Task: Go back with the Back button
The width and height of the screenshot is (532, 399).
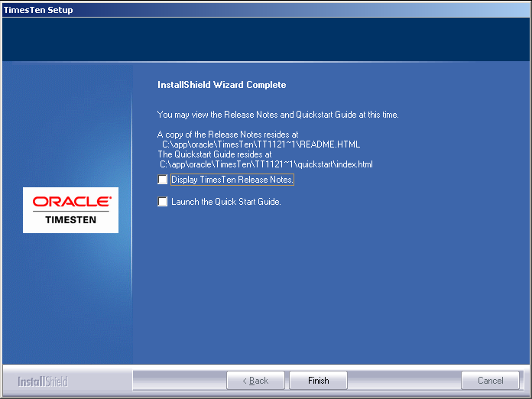Action: [255, 381]
